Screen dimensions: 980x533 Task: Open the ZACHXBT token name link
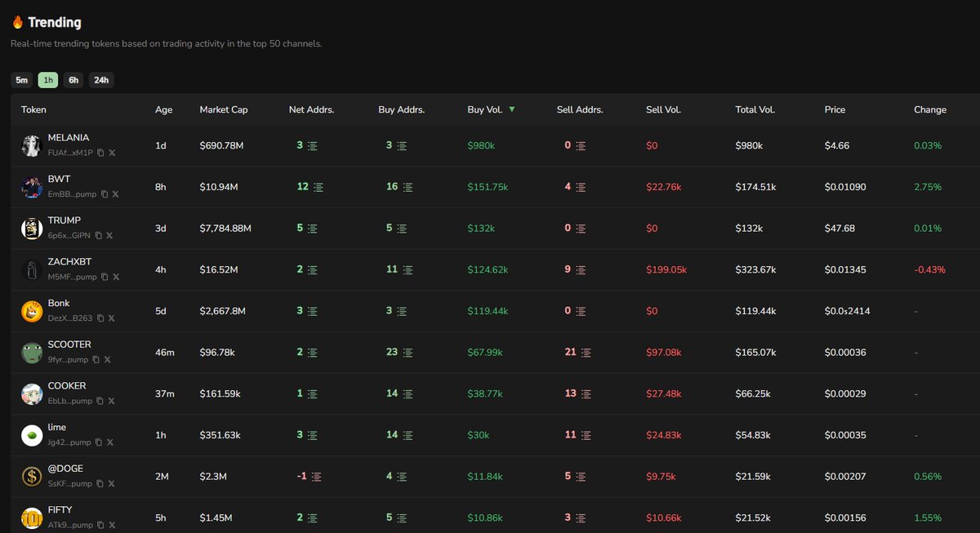[x=69, y=262]
